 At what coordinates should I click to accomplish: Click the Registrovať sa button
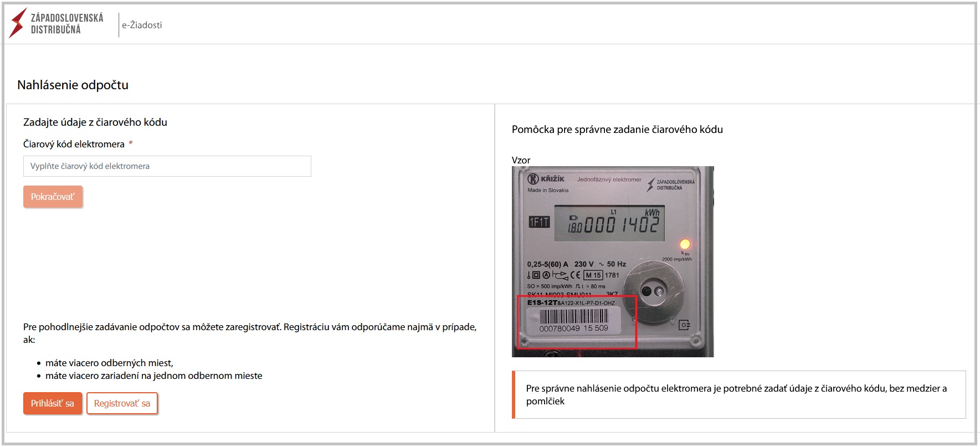(122, 403)
